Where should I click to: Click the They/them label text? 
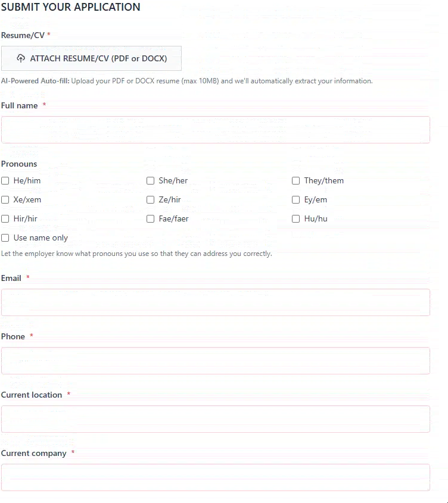tap(323, 181)
